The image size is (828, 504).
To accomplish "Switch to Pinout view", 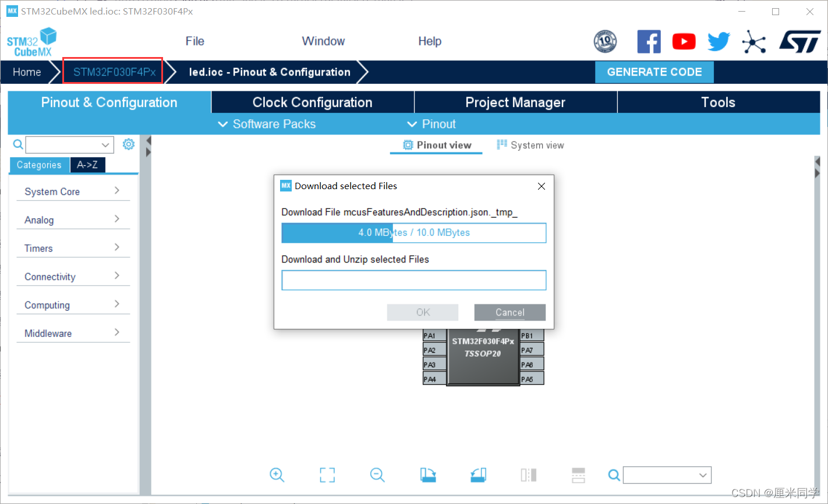I will point(437,145).
